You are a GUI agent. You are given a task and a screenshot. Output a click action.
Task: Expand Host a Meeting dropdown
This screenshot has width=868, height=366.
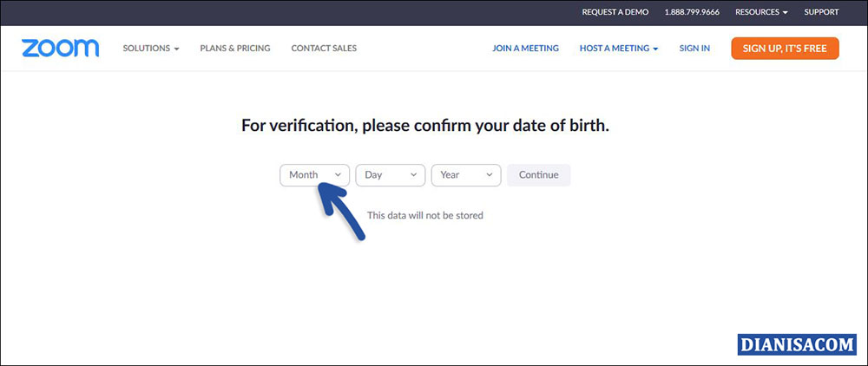tap(619, 49)
